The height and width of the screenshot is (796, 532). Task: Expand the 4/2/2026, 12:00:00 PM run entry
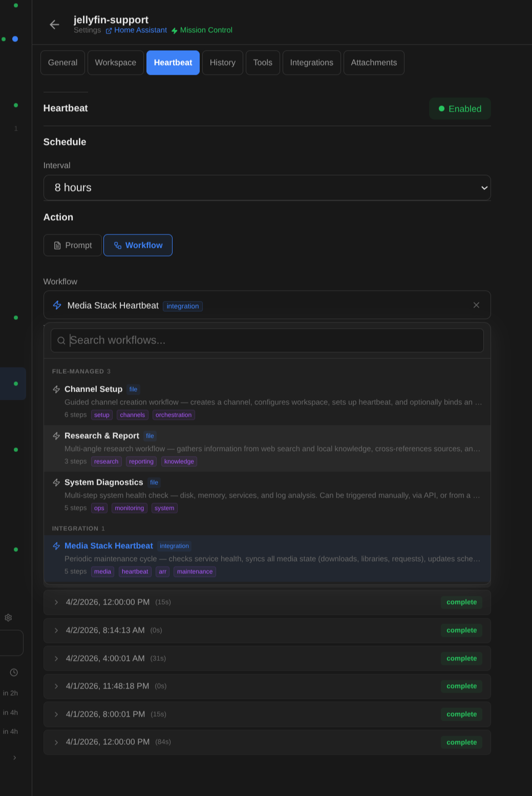point(56,603)
